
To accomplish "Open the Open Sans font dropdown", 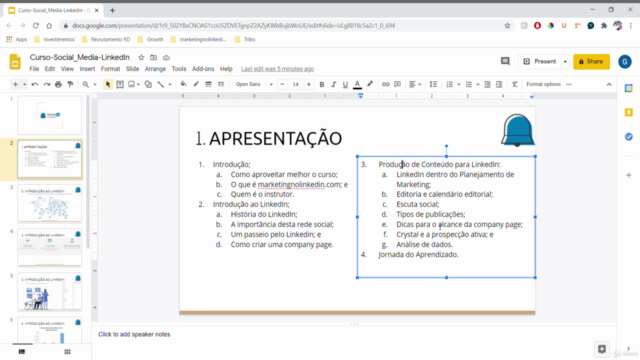I will [254, 84].
